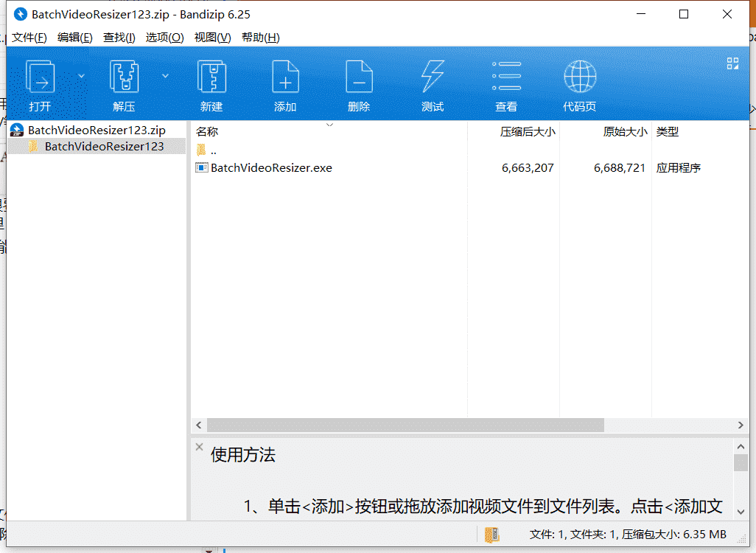Open the 视图(V) menu
This screenshot has height=553, width=756.
[213, 38]
